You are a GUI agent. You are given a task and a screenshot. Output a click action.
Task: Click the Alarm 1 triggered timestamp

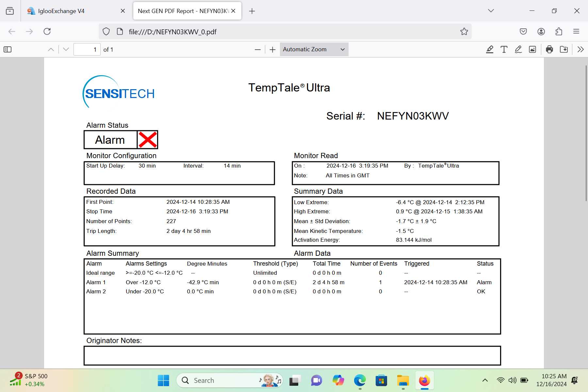pos(436,282)
